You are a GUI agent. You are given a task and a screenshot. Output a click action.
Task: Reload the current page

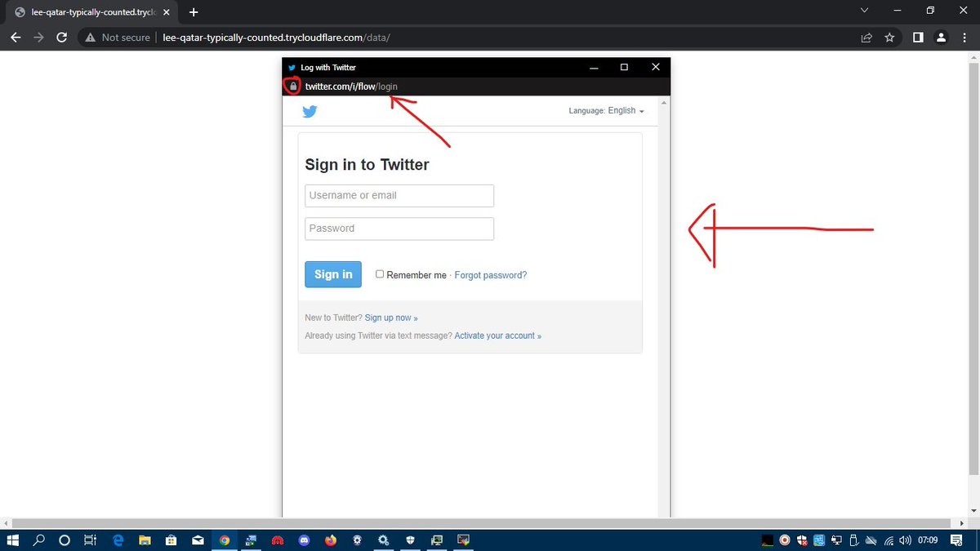pos(61,38)
